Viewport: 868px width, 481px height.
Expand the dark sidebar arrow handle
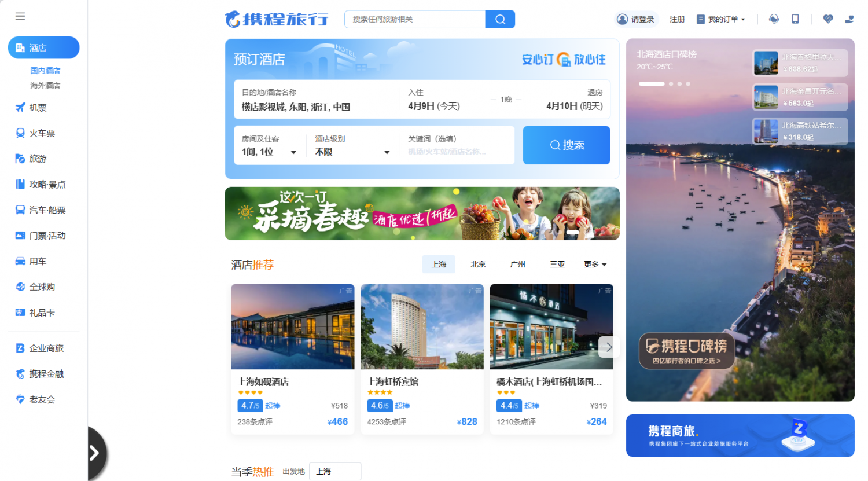click(95, 453)
